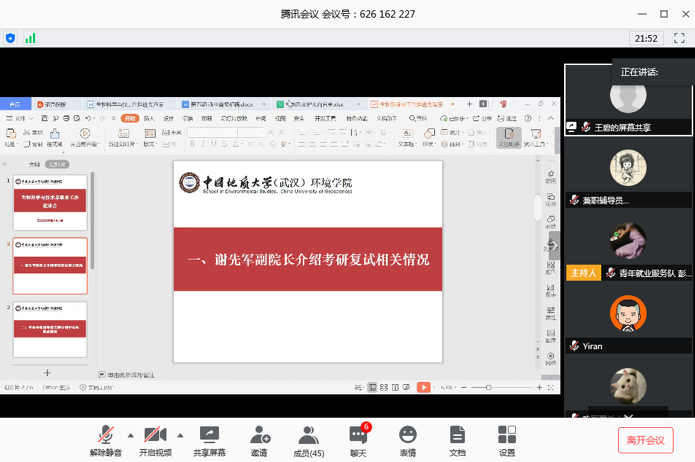Click the arrow to collapse participant panel
Screen dimensions: 695x462
tap(553, 245)
